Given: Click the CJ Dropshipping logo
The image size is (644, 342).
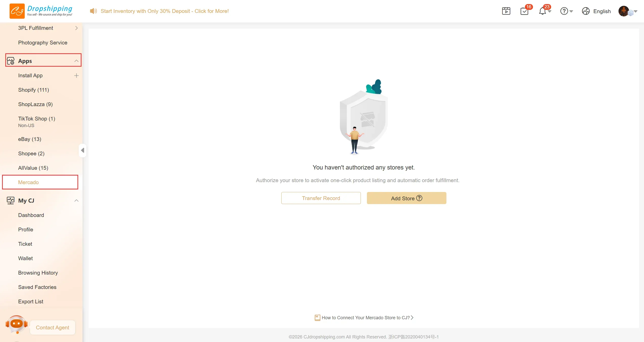Looking at the screenshot, I should pyautogui.click(x=41, y=11).
